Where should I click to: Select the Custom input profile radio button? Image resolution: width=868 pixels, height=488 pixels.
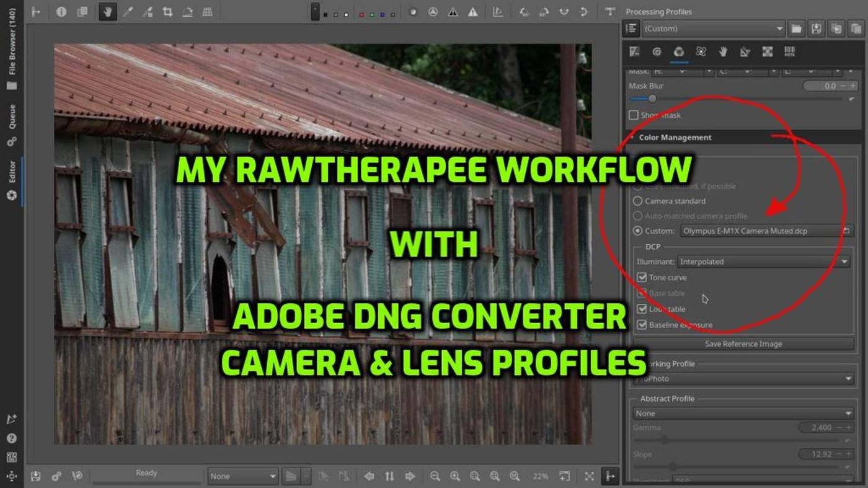(x=637, y=231)
